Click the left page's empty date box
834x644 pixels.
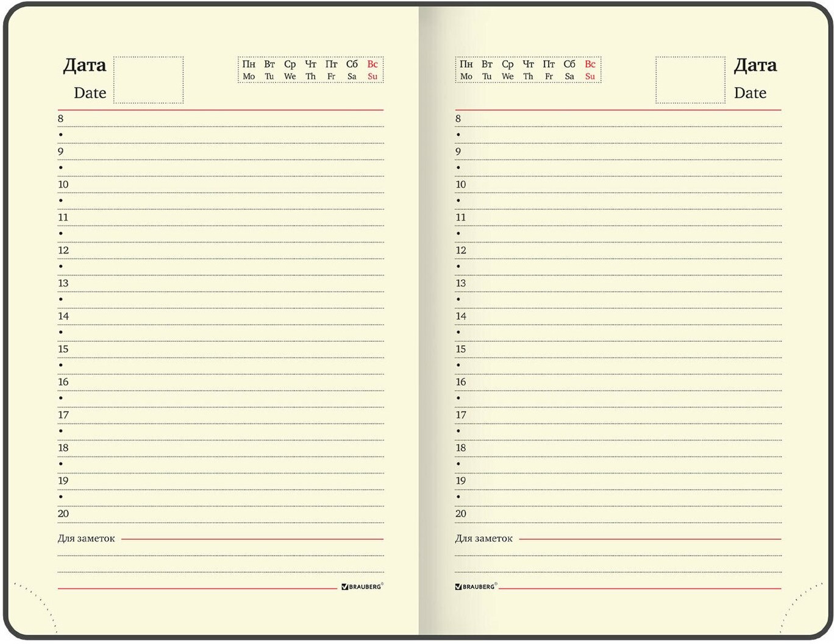148,80
